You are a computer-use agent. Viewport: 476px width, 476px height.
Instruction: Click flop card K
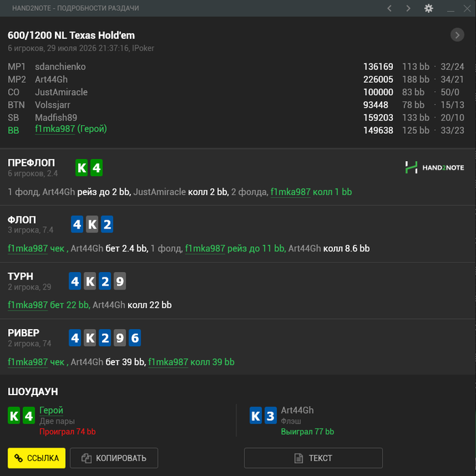point(92,224)
